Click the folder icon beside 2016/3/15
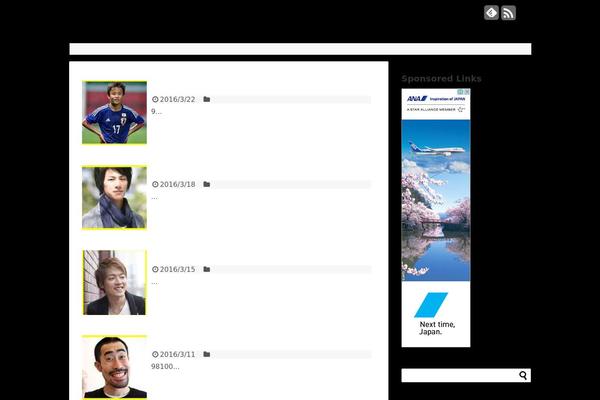Viewport: 600px width, 400px height. pos(207,269)
